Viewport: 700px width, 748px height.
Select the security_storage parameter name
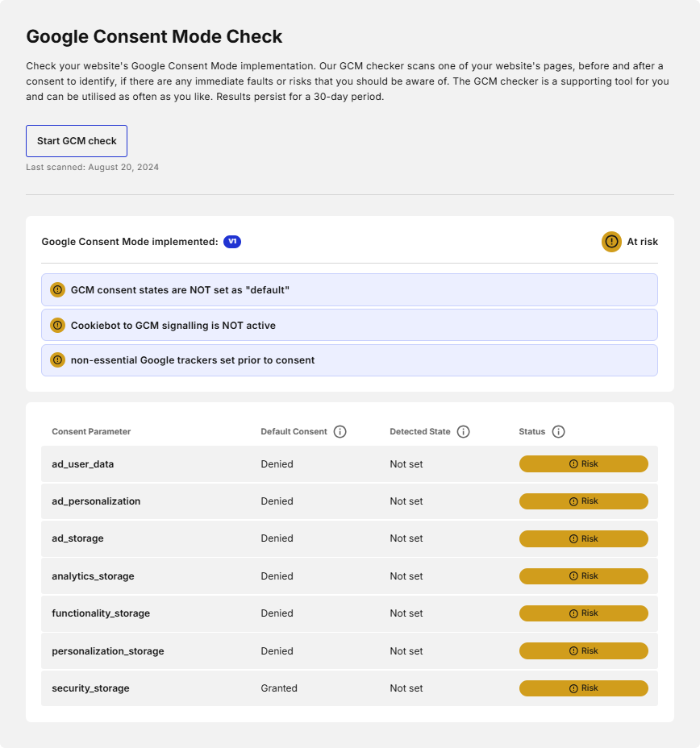(x=90, y=688)
